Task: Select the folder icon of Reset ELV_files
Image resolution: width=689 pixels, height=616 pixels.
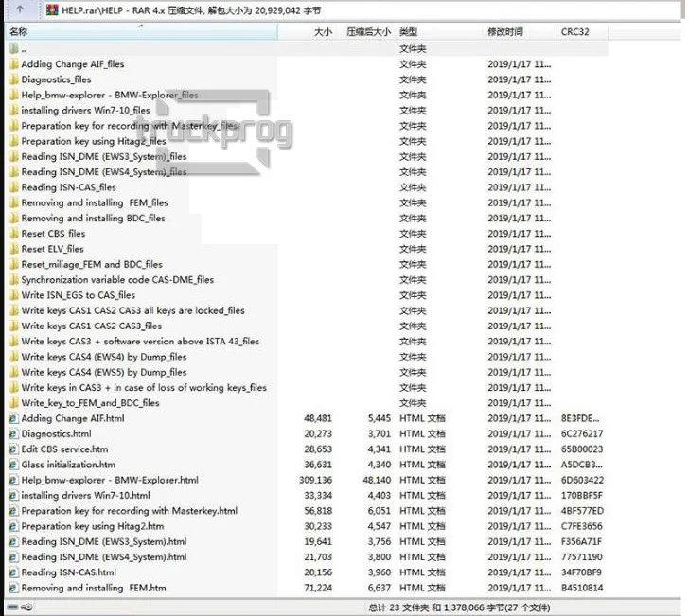Action: (13, 249)
